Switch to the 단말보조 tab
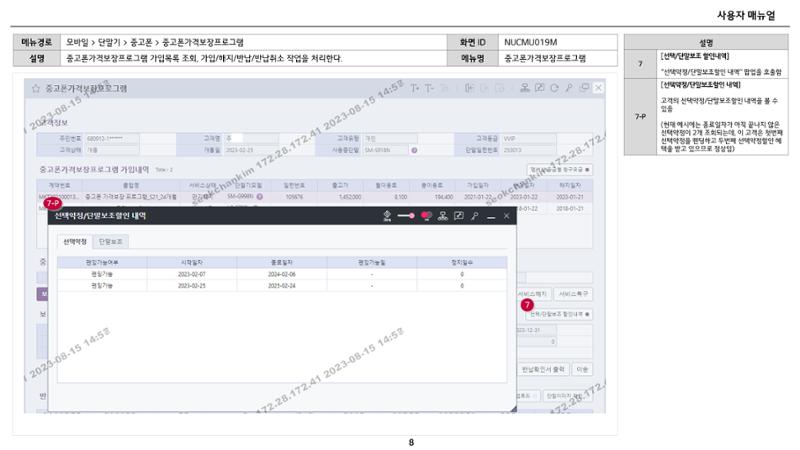The image size is (800, 450). click(x=111, y=241)
